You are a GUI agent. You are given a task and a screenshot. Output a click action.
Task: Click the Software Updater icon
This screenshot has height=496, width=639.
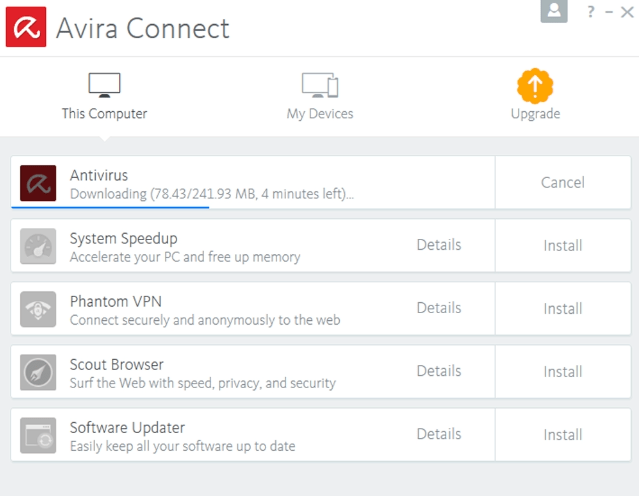[38, 435]
